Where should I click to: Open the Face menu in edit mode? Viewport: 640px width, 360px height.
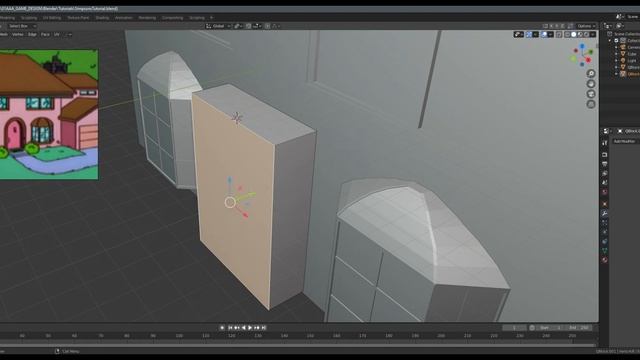pos(45,35)
